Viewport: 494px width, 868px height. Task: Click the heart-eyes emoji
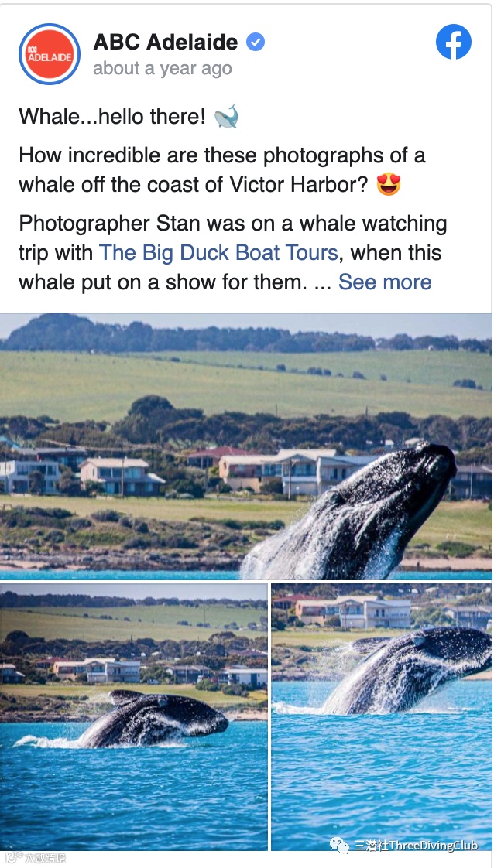point(389,184)
